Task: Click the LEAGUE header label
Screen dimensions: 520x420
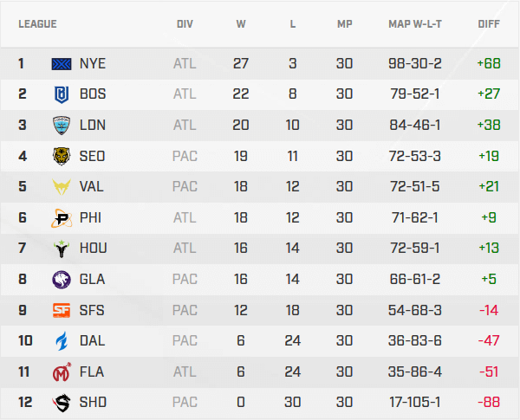Action: 37,24
